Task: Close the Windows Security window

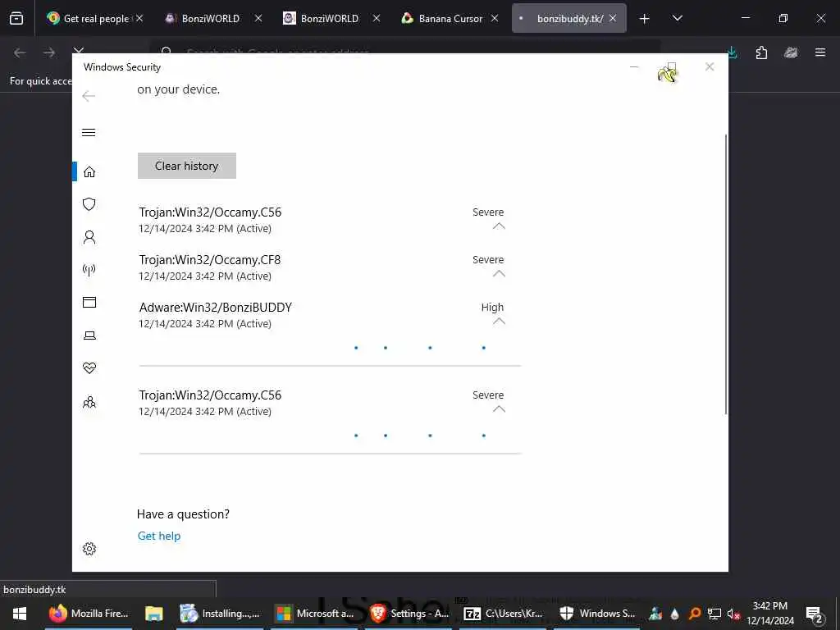Action: pos(710,66)
